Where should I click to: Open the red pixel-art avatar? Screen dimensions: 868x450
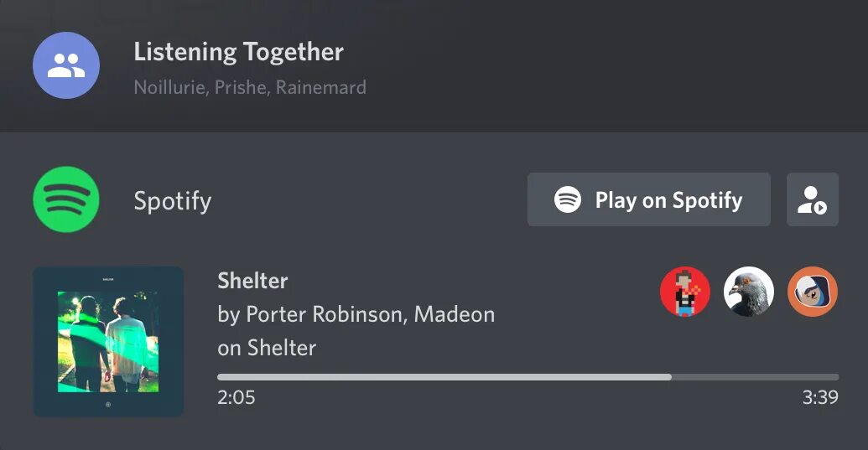coord(685,292)
